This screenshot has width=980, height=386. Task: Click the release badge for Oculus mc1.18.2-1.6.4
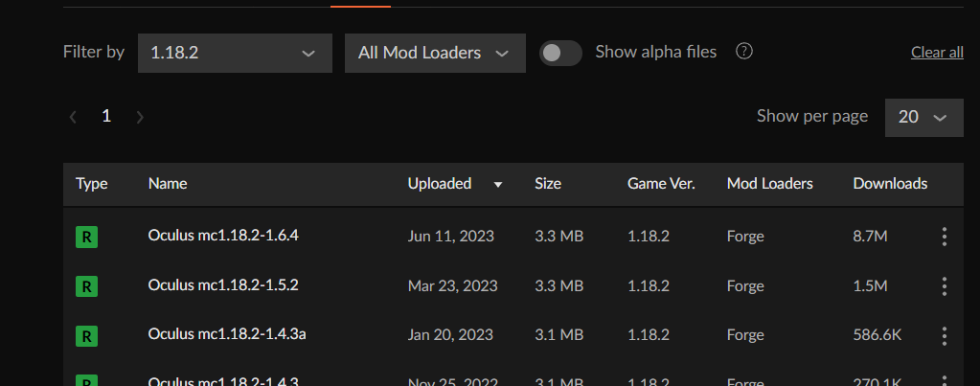tap(86, 238)
